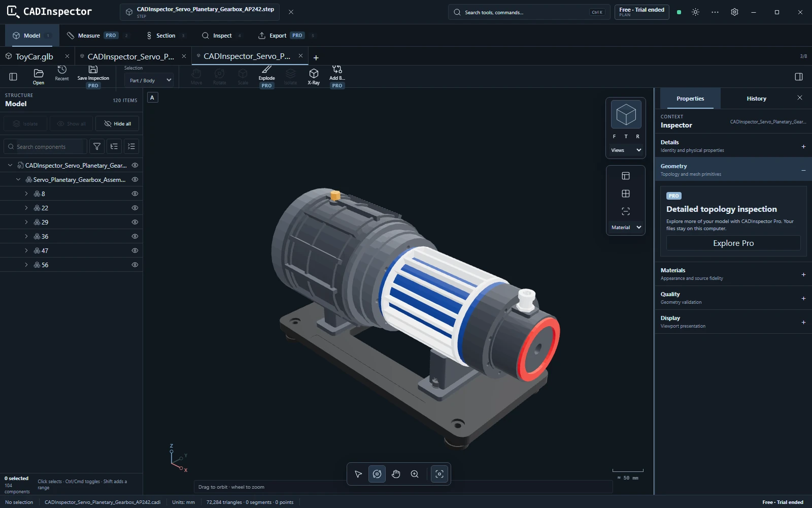Click the list view layout icon

pos(131,146)
